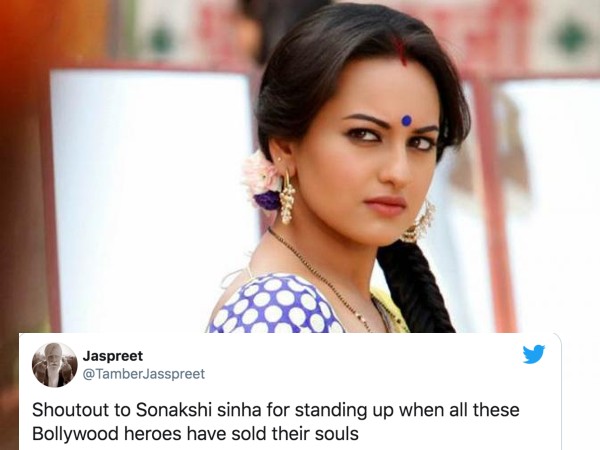Open the large photo of the woman
This screenshot has height=450, width=600.
pos(300,166)
